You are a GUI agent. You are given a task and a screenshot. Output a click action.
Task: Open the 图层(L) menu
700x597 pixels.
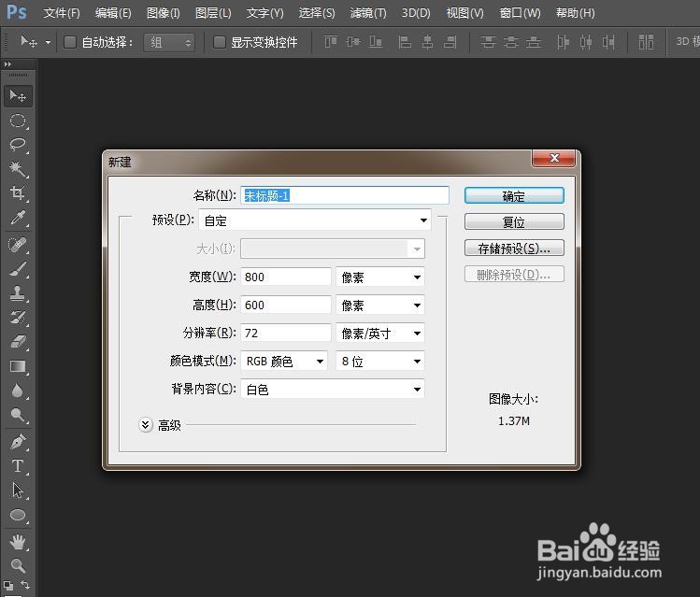tap(213, 13)
